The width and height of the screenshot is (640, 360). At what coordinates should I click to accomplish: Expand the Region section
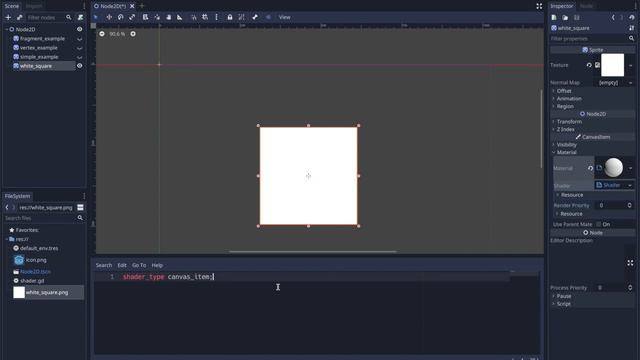564,106
